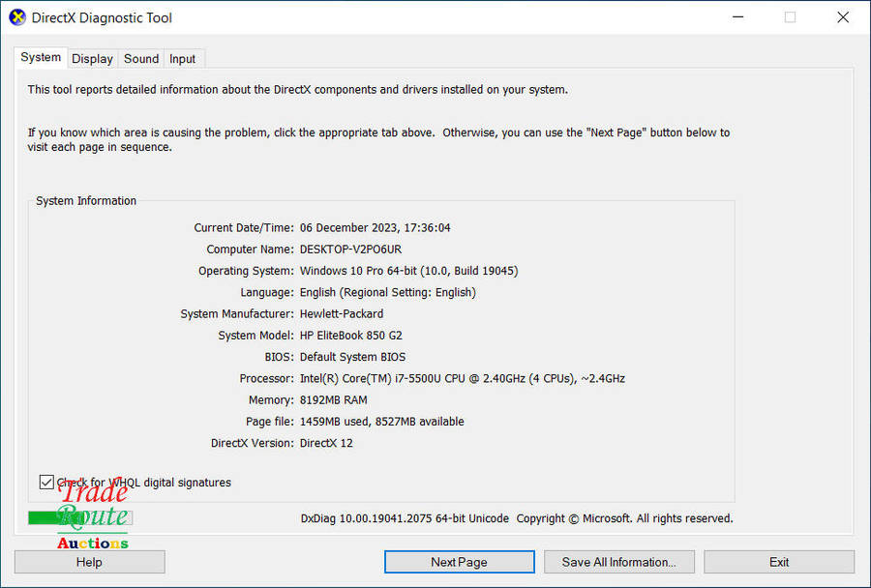Image resolution: width=871 pixels, height=588 pixels.
Task: Open the Display tab
Action: [x=92, y=59]
